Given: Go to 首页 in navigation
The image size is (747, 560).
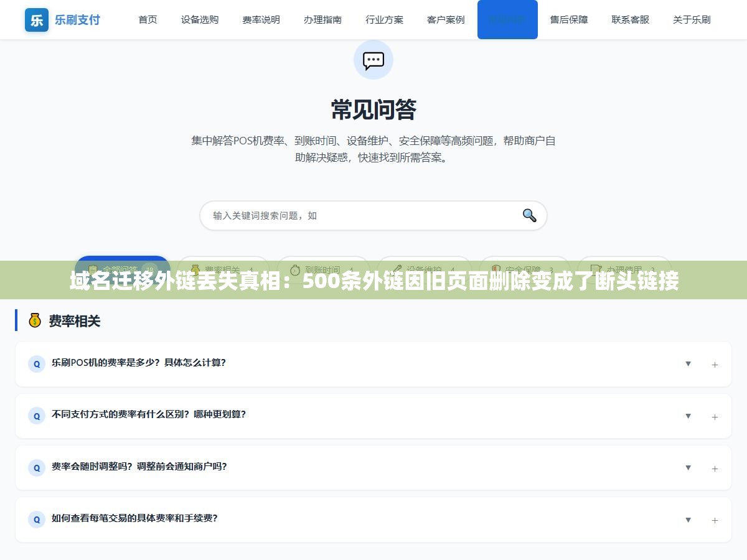Looking at the screenshot, I should [x=148, y=20].
